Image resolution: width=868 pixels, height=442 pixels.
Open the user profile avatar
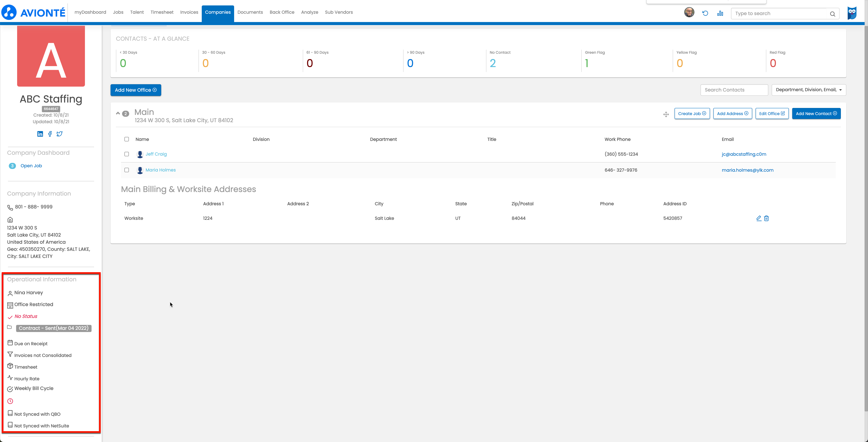[689, 13]
